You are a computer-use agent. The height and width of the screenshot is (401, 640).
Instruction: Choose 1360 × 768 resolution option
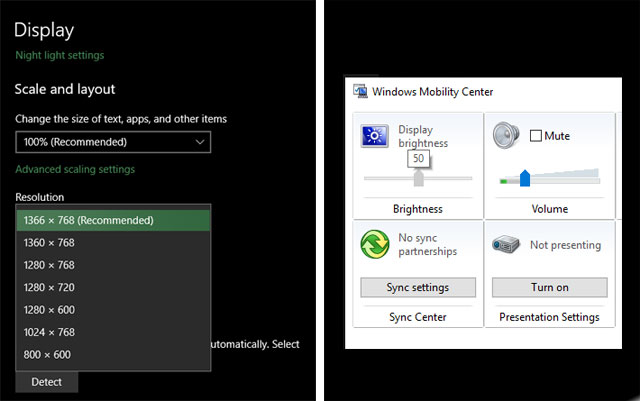(x=113, y=242)
